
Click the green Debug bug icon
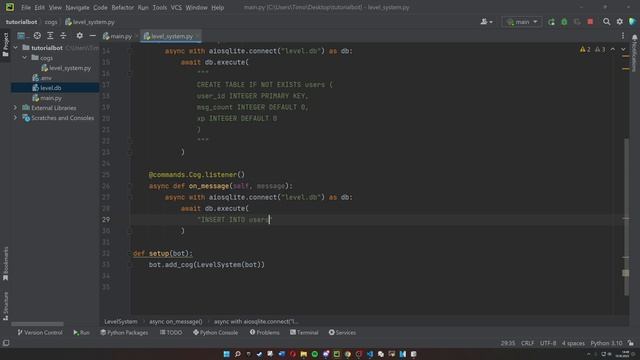564,22
